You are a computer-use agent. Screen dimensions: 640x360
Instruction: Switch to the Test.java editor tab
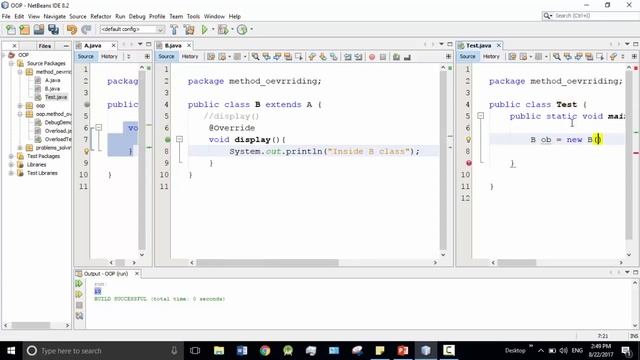coord(479,45)
